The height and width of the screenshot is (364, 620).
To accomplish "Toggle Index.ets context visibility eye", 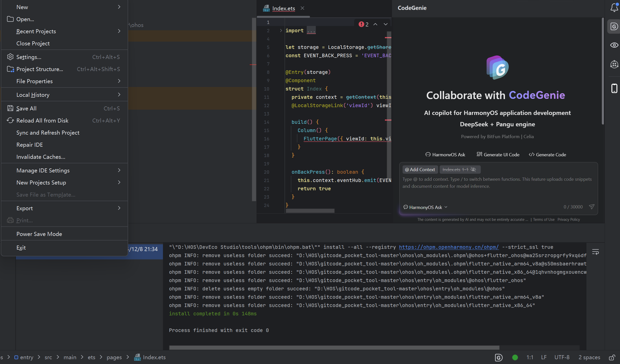I will coord(473,170).
